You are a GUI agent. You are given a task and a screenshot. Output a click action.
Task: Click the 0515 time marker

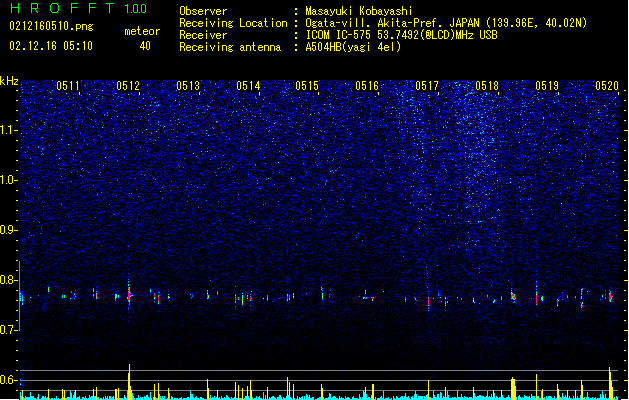click(x=307, y=86)
